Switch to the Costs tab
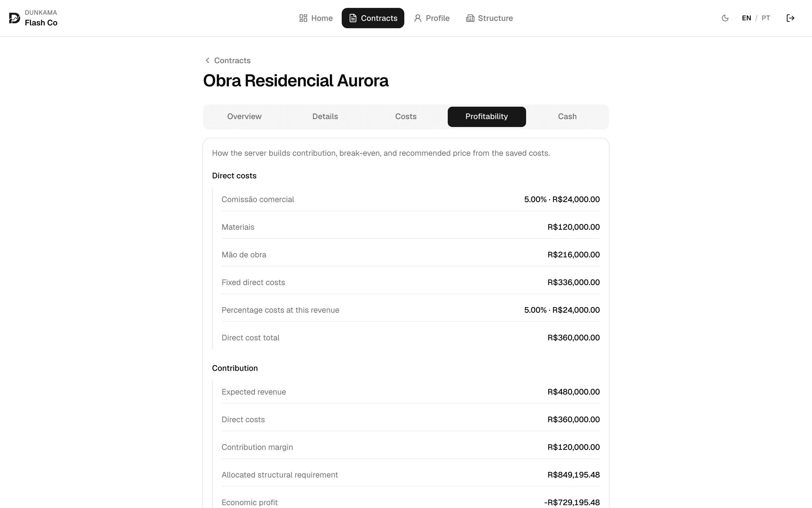 click(406, 117)
